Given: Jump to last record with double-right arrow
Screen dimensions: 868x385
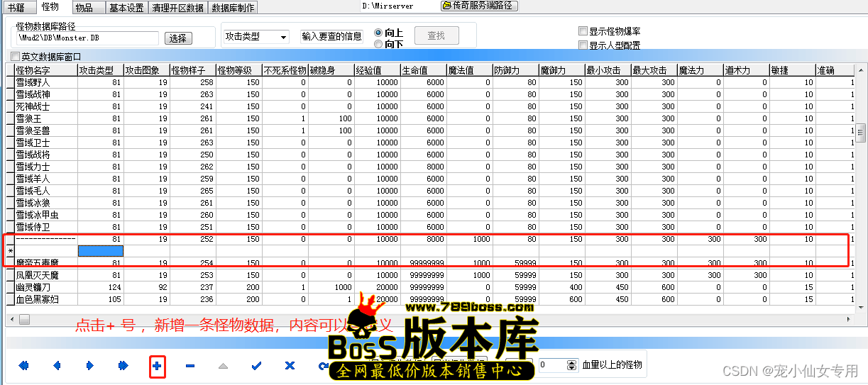Looking at the screenshot, I should coord(123,366).
